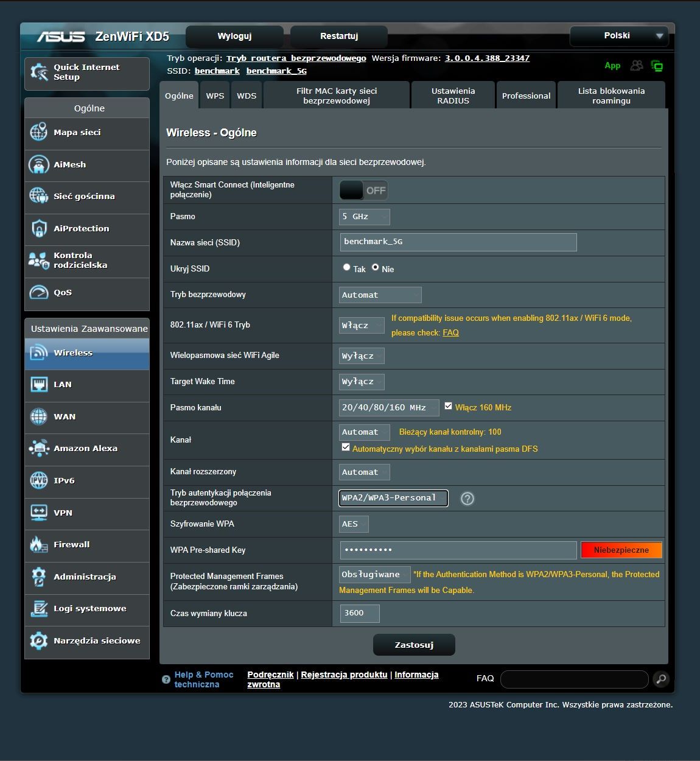Open Protected Management Frames dropdown
The height and width of the screenshot is (761, 700).
click(375, 575)
